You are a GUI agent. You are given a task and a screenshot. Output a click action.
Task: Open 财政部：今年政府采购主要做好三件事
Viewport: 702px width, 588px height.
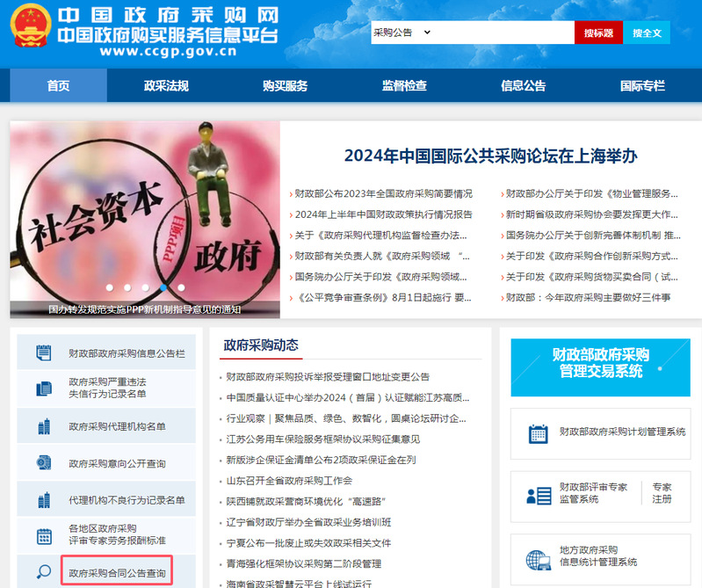[x=588, y=297]
